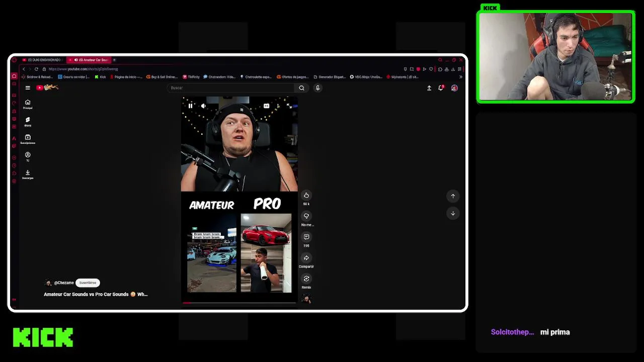Go to the next Short with down arrow
Screen dimensions: 644x362
(453, 213)
